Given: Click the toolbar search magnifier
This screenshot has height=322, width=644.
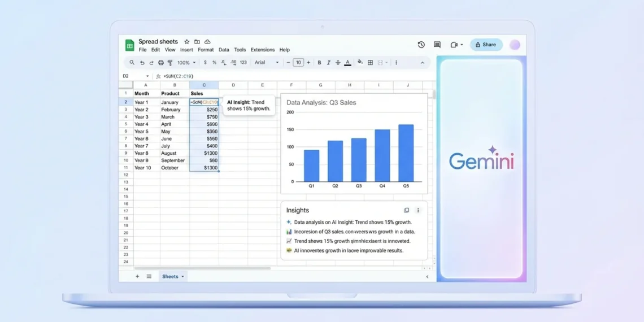Looking at the screenshot, I should click(132, 63).
